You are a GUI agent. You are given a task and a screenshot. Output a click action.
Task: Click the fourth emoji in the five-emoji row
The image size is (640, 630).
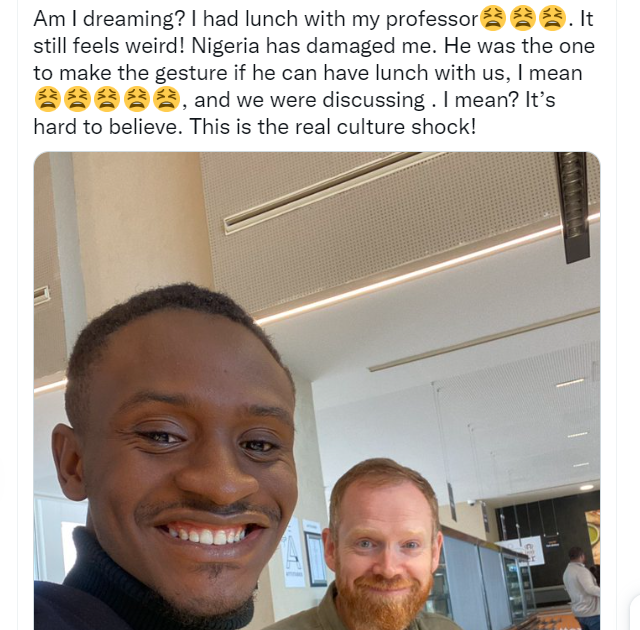[137, 100]
